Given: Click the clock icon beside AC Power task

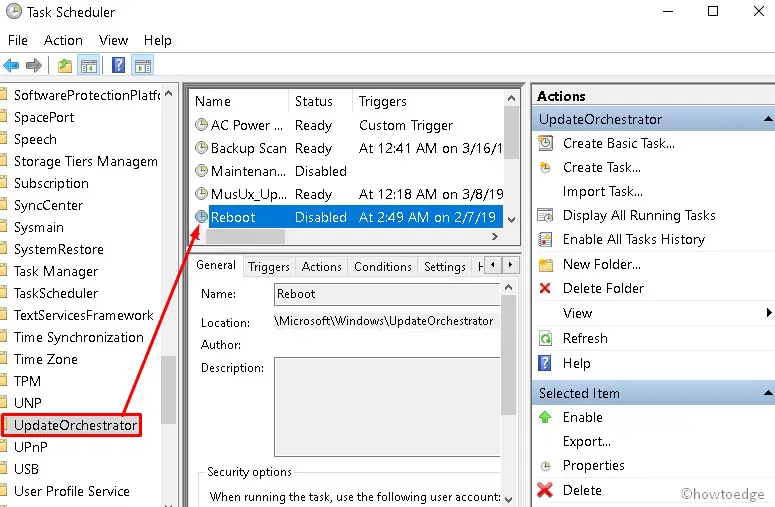Looking at the screenshot, I should [x=201, y=125].
